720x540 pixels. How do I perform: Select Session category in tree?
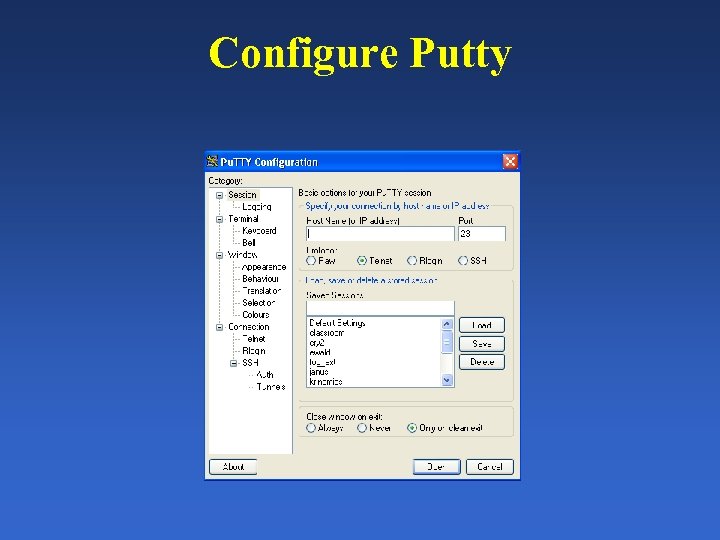[x=242, y=195]
